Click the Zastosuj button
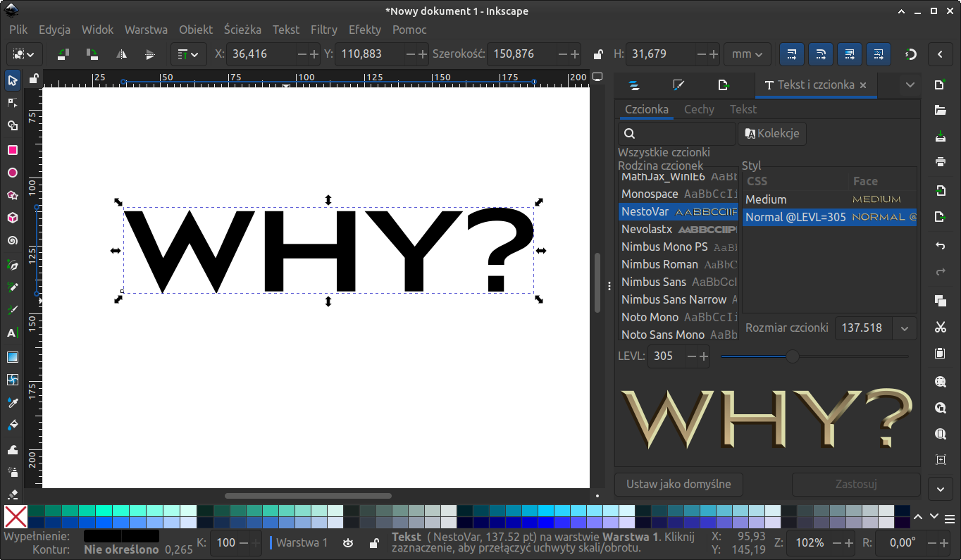 (x=856, y=484)
